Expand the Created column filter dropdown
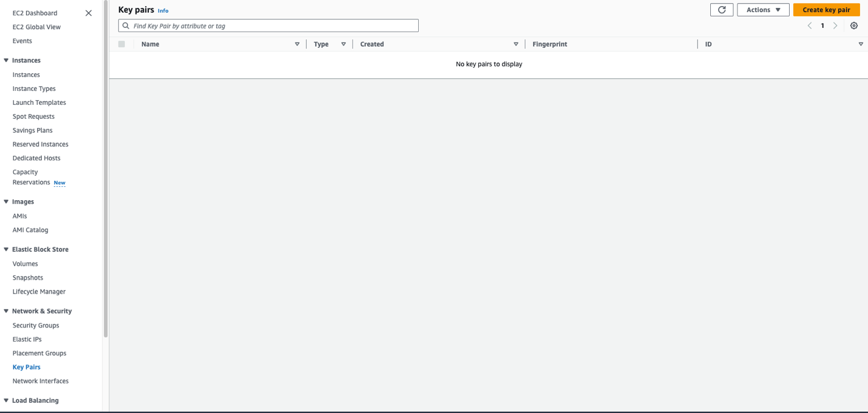868x413 pixels. tap(515, 44)
